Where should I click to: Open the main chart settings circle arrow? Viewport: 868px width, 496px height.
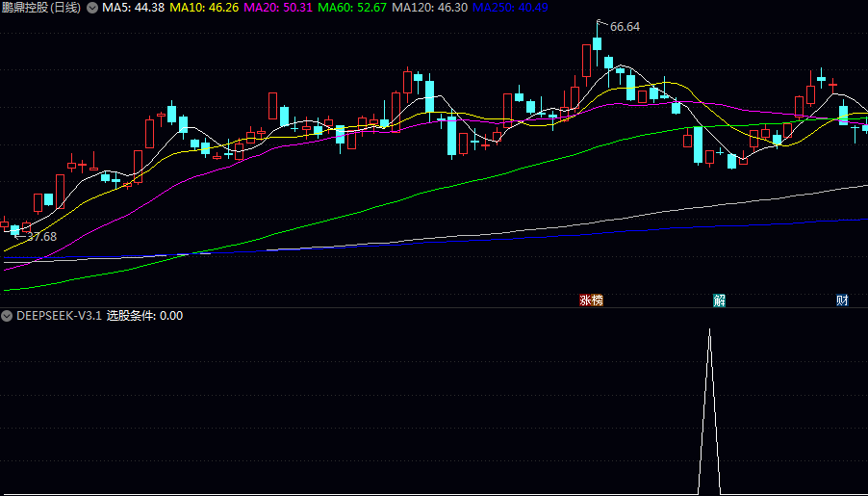pos(92,8)
